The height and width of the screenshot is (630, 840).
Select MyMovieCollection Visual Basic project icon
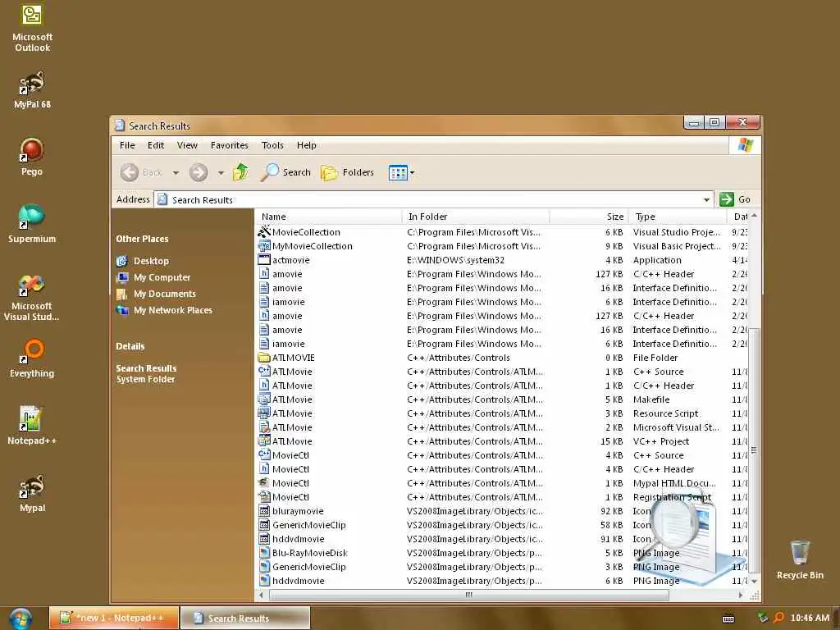264,246
